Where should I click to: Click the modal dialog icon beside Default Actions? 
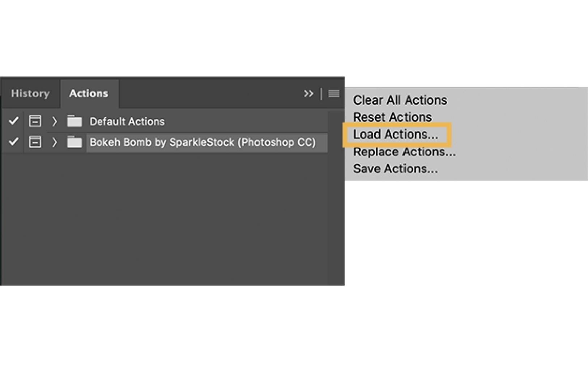[x=35, y=122]
